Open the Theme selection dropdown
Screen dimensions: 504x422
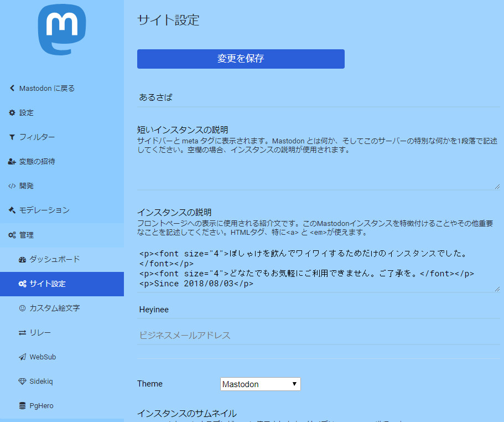pyautogui.click(x=260, y=384)
